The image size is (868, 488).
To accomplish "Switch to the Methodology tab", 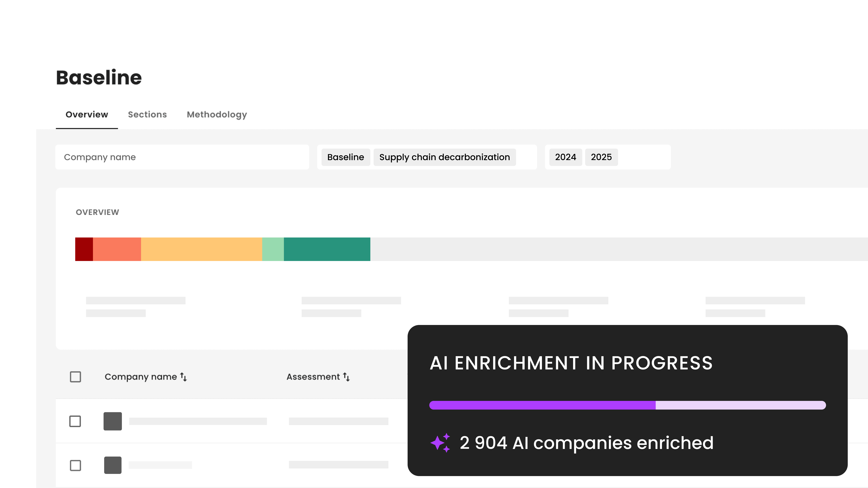I will click(217, 115).
